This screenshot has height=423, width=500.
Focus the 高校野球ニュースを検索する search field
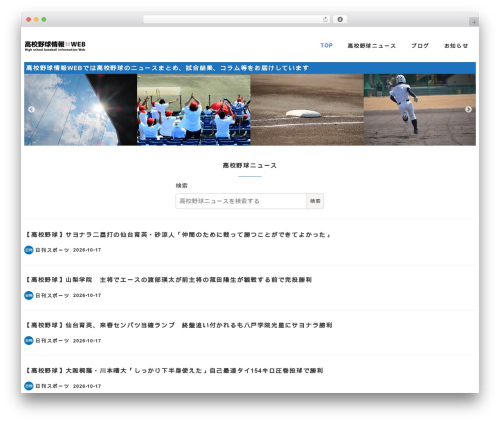[x=241, y=201]
